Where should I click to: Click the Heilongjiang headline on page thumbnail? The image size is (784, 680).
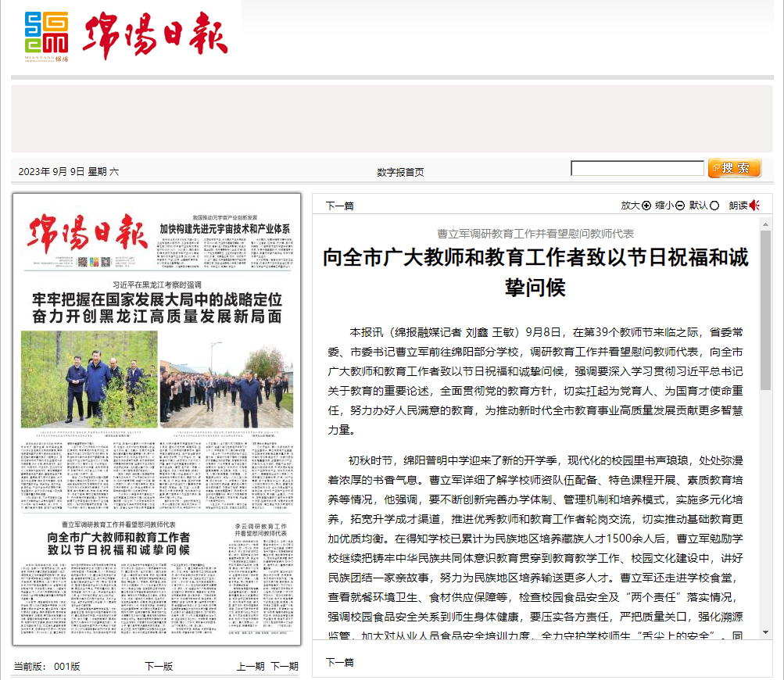pos(156,307)
